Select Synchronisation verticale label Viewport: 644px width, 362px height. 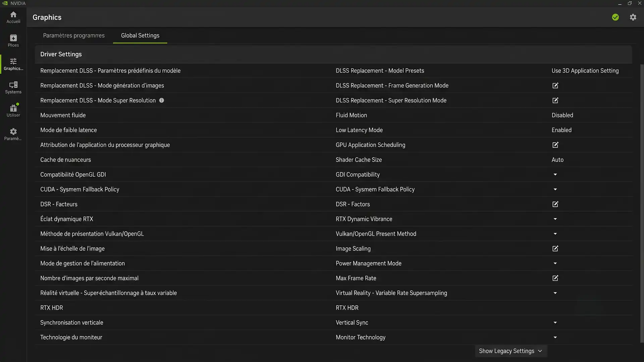click(72, 322)
